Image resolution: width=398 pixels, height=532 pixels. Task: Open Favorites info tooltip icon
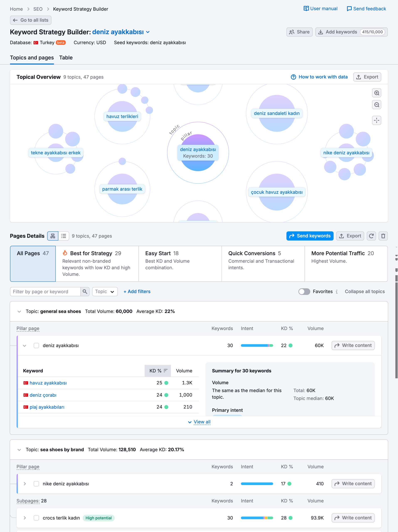(x=337, y=292)
